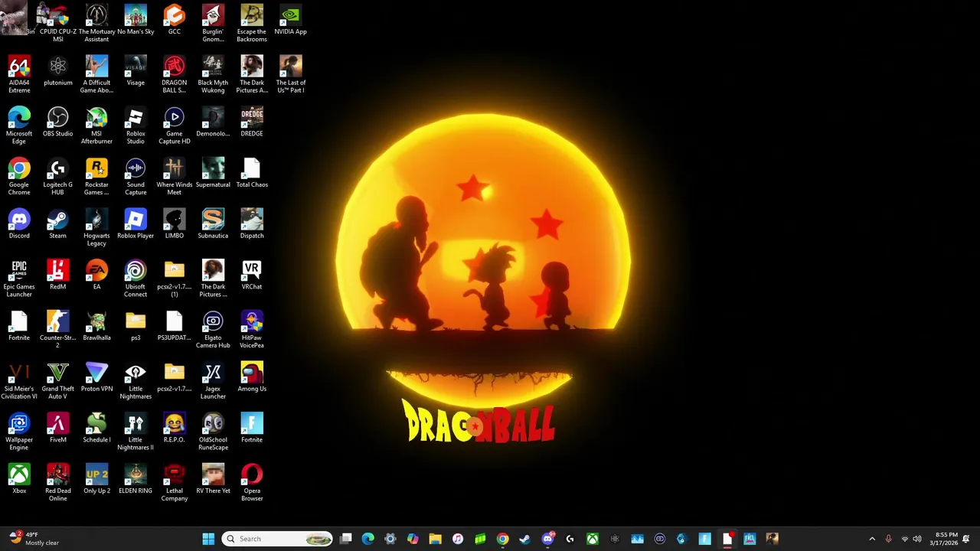Viewport: 980px width, 551px height.
Task: Select the Discord desktop icon
Action: pyautogui.click(x=19, y=224)
